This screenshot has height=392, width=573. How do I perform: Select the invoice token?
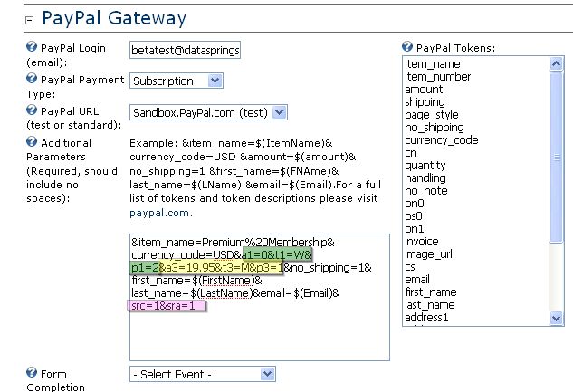pyautogui.click(x=421, y=242)
